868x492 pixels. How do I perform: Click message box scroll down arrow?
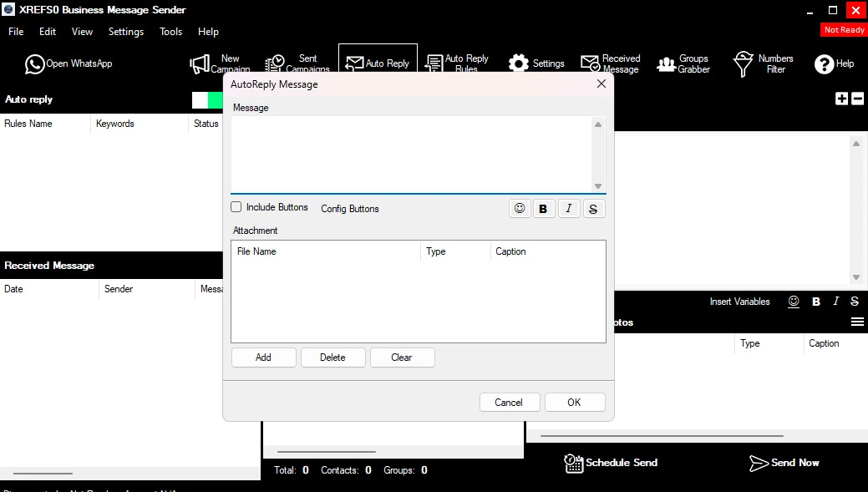(x=598, y=186)
